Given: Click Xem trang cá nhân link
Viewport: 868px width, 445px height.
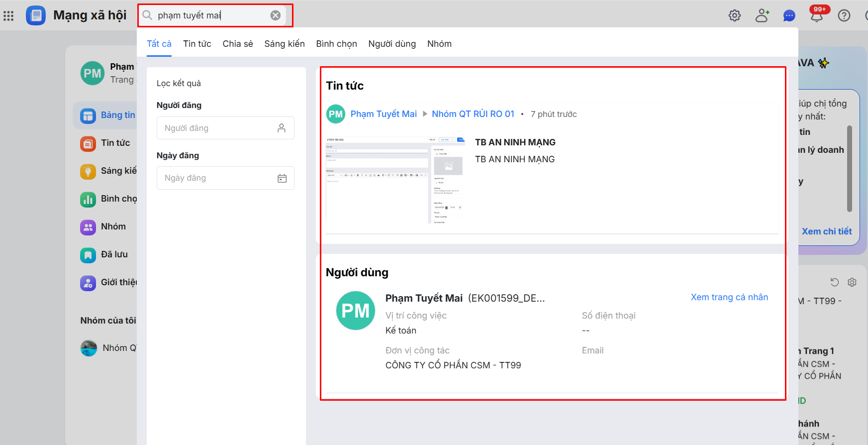Looking at the screenshot, I should click(x=729, y=297).
